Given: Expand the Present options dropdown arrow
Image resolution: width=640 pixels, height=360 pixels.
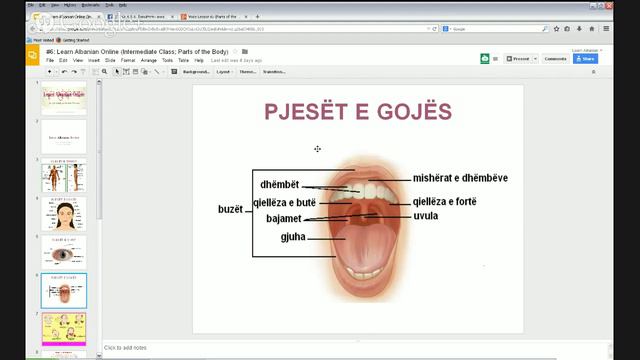Looking at the screenshot, I should tap(535, 59).
